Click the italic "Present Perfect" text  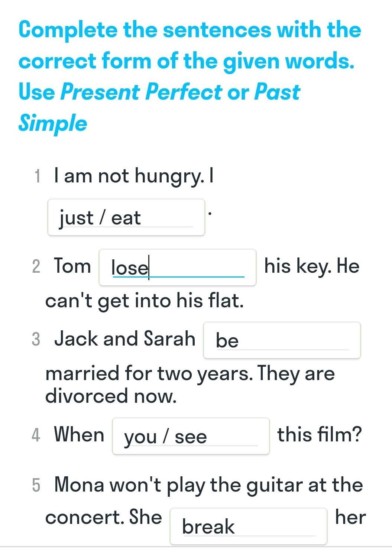pos(141,92)
